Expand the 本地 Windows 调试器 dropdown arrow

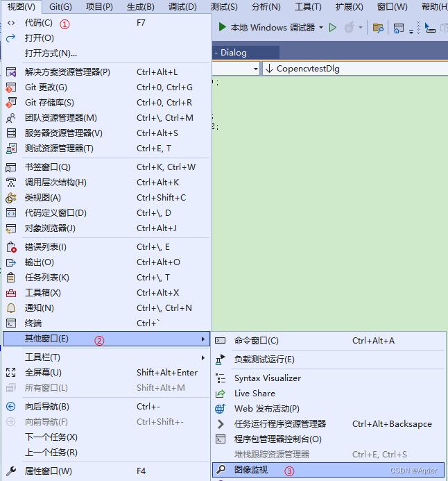pyautogui.click(x=321, y=28)
